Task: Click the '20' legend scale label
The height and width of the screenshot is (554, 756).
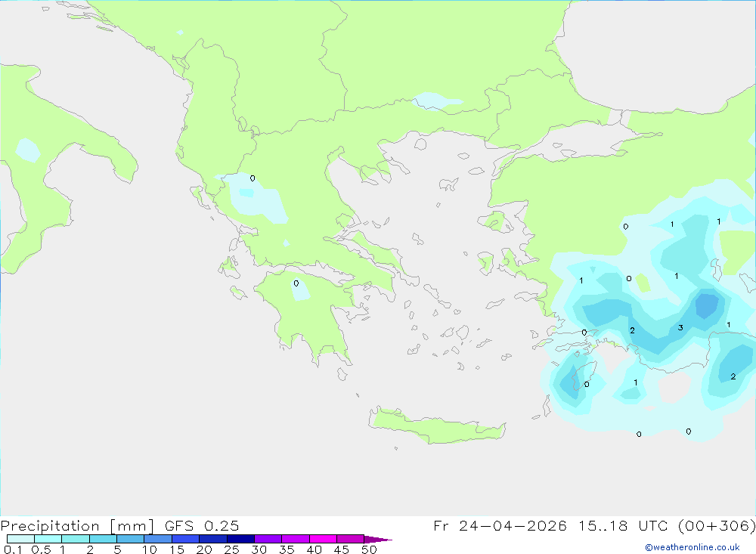Action: point(204,549)
